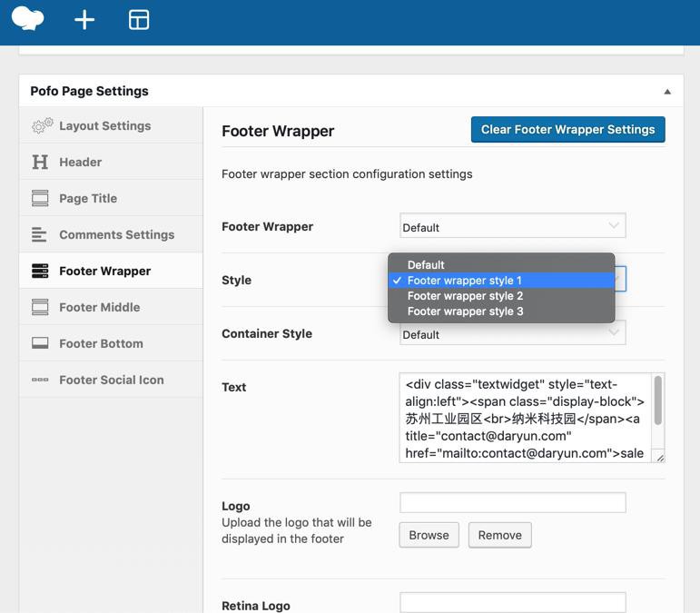This screenshot has height=613, width=700.
Task: Pick the Default style option
Action: click(x=426, y=265)
